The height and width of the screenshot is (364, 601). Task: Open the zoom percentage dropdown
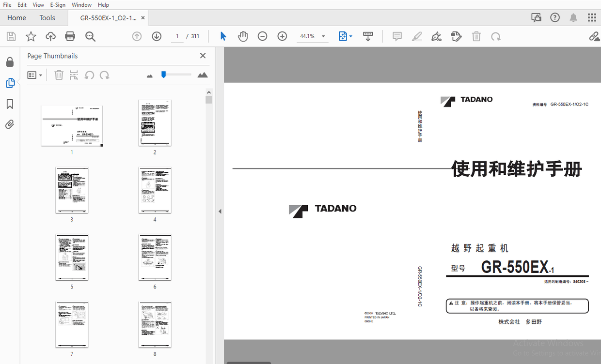[x=323, y=36]
